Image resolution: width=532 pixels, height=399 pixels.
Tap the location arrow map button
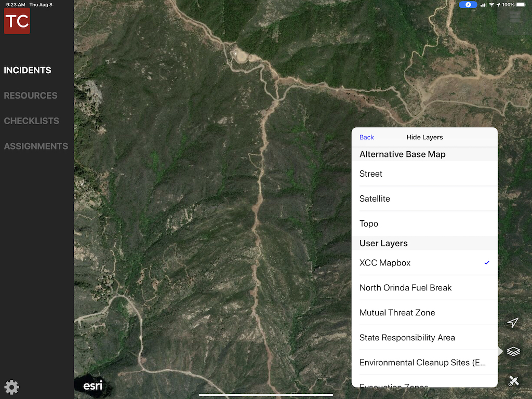(x=513, y=323)
